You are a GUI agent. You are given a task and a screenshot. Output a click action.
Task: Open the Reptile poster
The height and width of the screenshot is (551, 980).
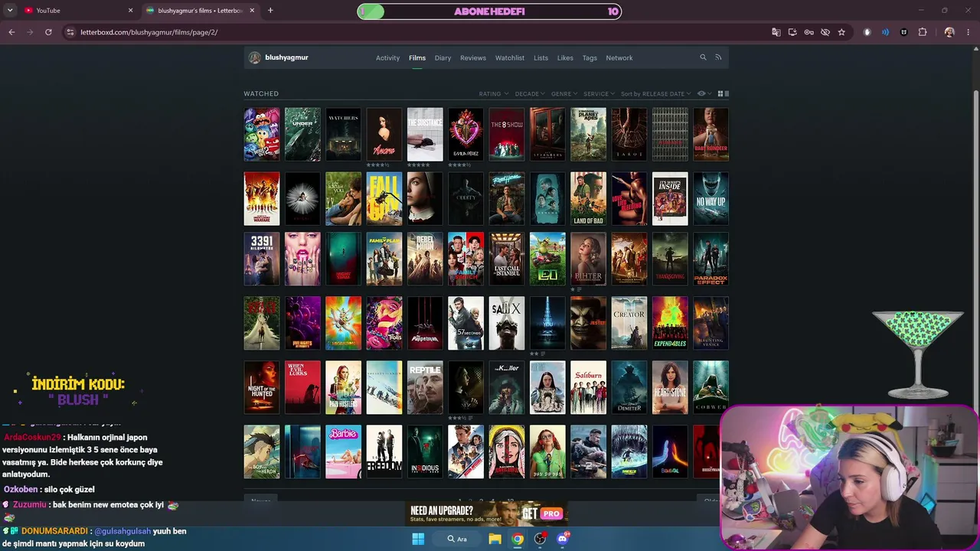(425, 388)
